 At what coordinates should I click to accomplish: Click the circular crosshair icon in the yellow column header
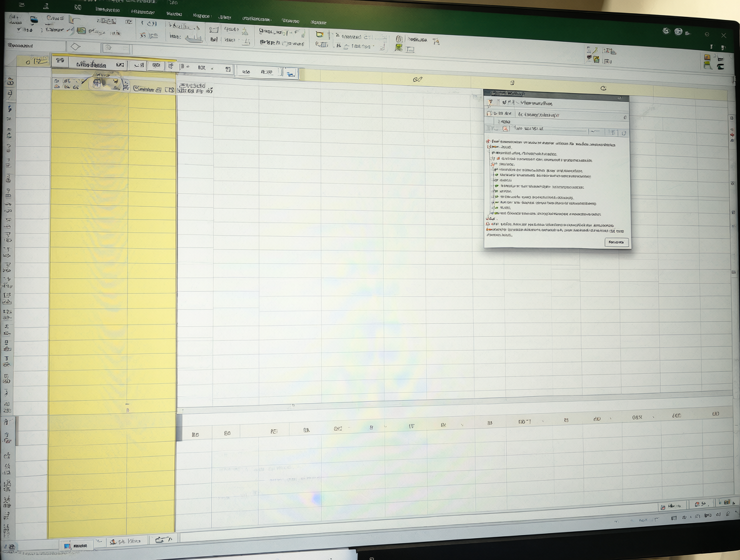[97, 83]
